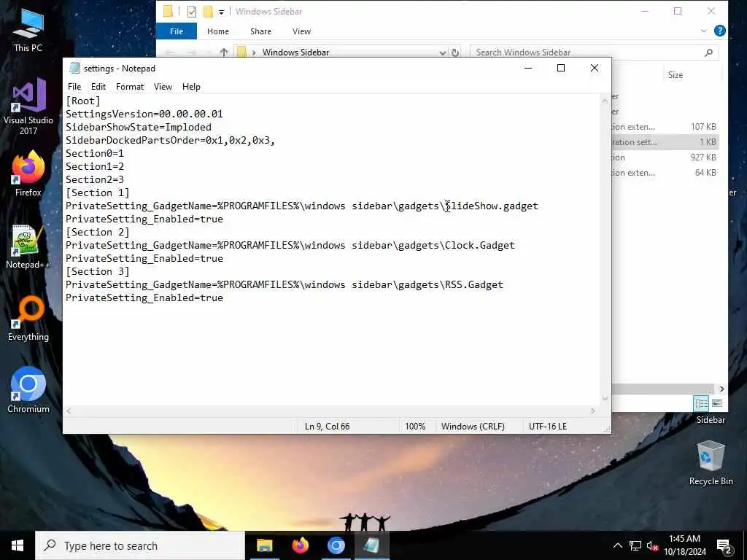Click Notepad's horizontal scrollbar right arrow
Screen dimensions: 747x560
click(592, 411)
